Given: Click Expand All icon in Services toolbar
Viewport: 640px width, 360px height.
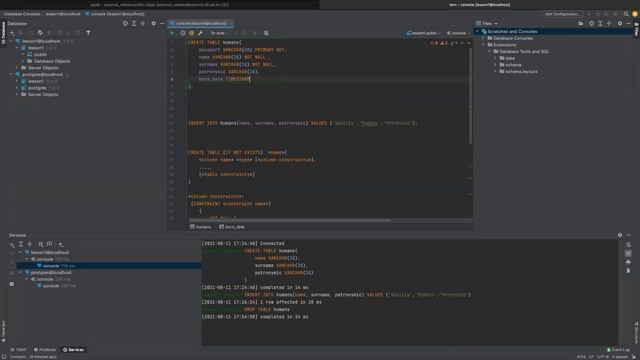Looking at the screenshot, I should click(21, 244).
